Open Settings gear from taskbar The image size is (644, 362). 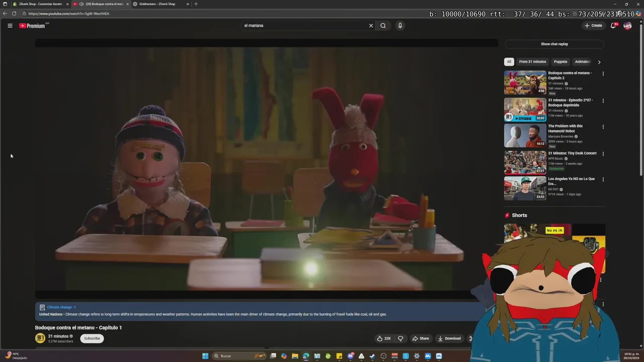pos(417,356)
